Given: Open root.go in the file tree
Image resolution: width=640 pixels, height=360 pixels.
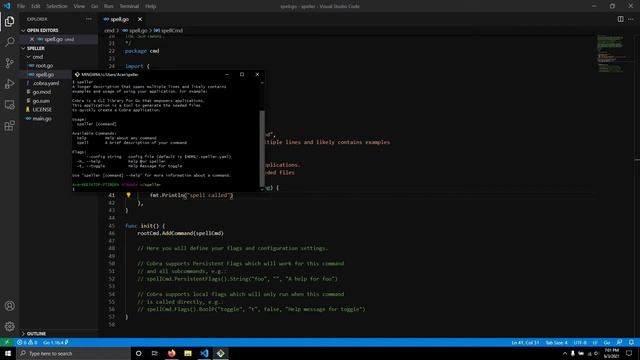Looking at the screenshot, I should pos(44,66).
